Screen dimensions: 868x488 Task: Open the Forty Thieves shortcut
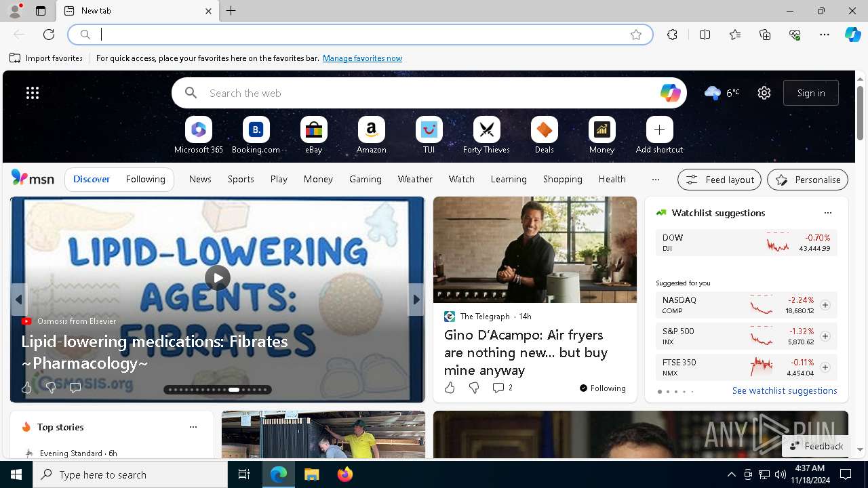486,136
